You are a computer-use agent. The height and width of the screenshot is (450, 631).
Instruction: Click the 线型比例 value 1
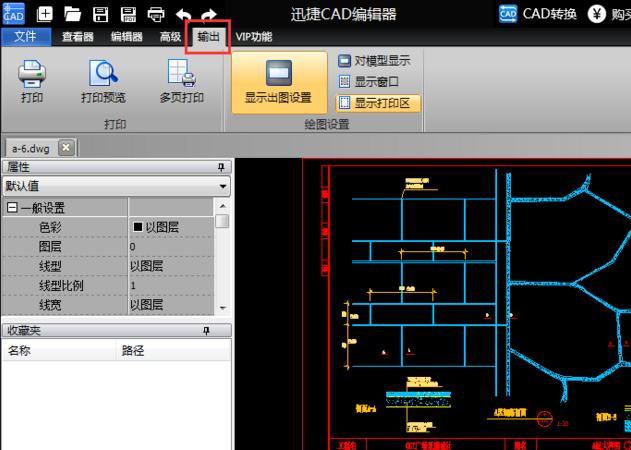[171, 285]
